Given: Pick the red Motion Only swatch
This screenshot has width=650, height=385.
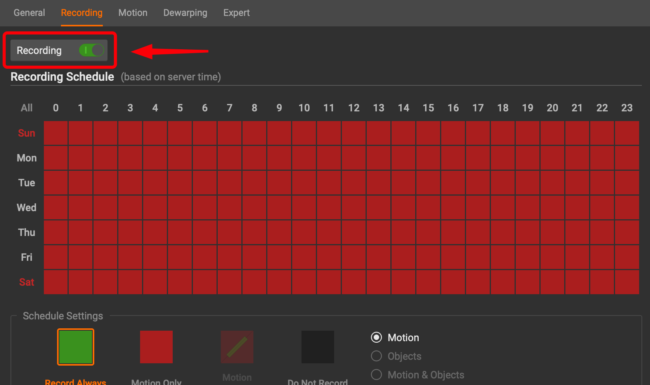Looking at the screenshot, I should [x=156, y=347].
